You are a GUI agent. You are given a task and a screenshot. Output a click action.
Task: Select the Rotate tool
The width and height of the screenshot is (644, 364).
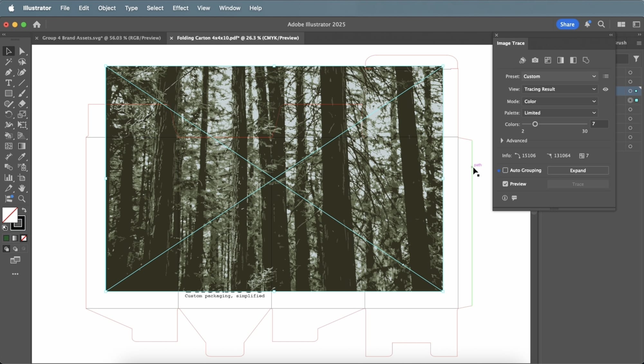coord(9,114)
